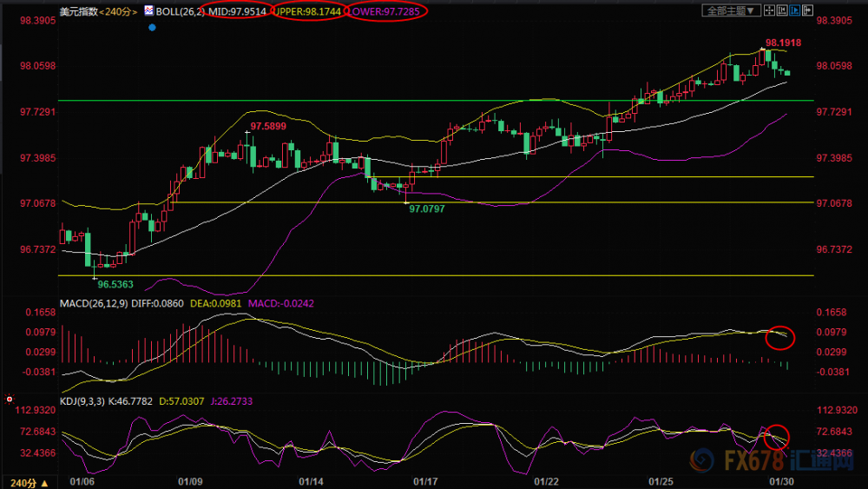Screen dimensions: 868x489
Task: Click the 01/06 date on time axis
Action: click(82, 481)
